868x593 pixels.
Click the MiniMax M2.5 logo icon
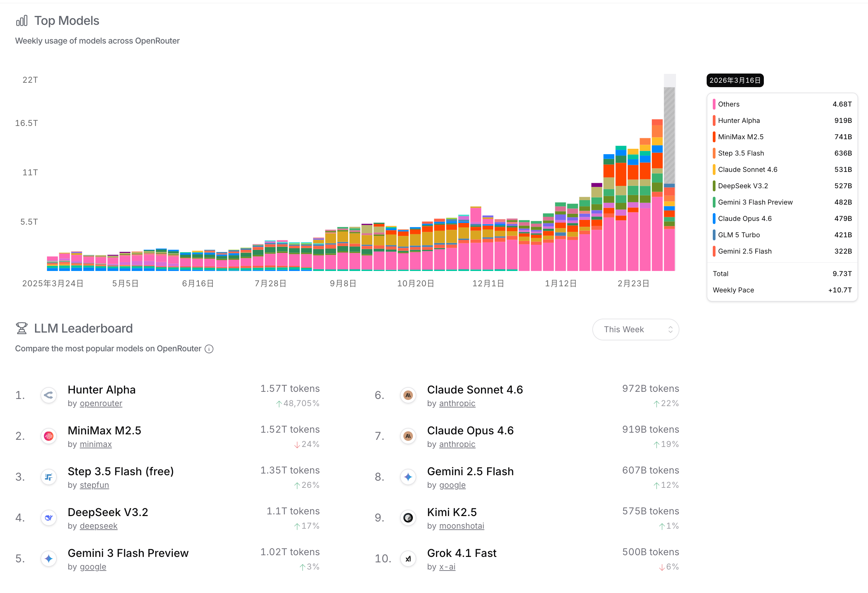(49, 436)
